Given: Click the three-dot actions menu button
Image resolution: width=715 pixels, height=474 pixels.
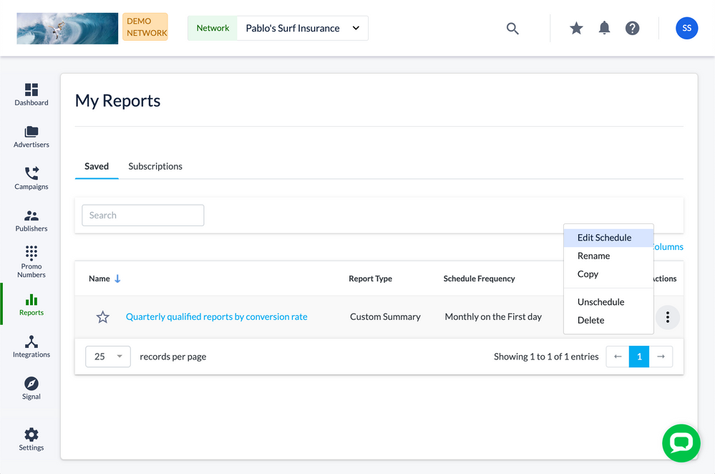Looking at the screenshot, I should point(668,317).
